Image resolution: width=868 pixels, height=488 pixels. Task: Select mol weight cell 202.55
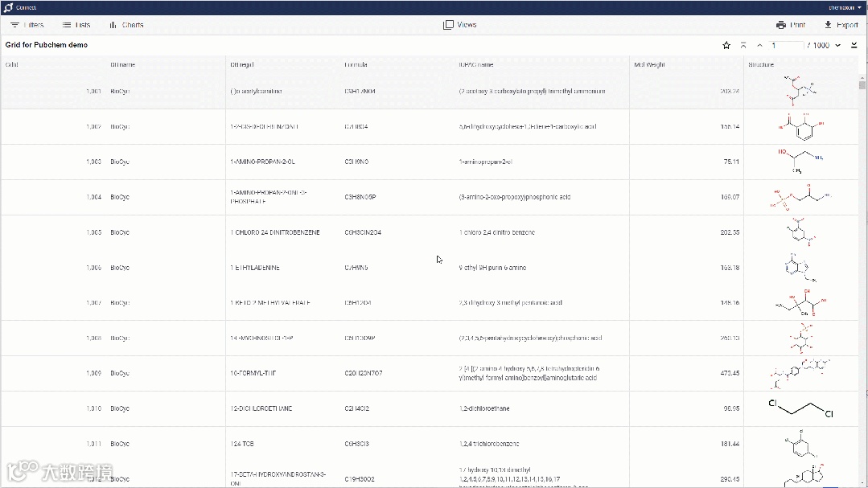point(730,232)
